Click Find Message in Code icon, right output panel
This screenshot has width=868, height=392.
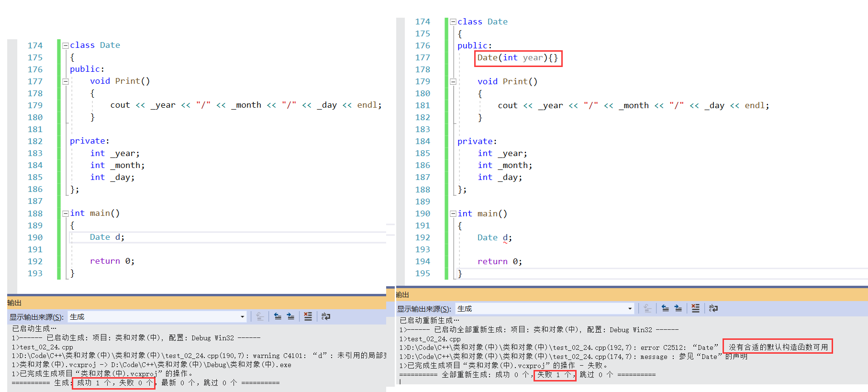pos(647,308)
